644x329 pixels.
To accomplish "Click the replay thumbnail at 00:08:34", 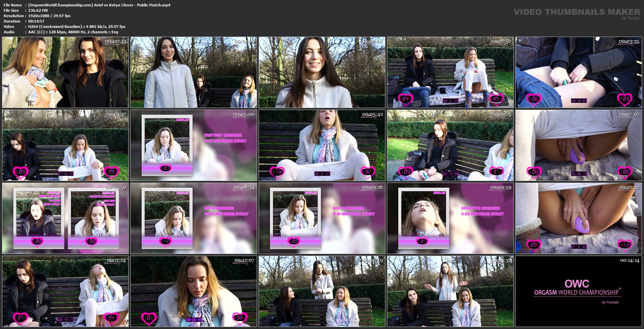I will 194,218.
